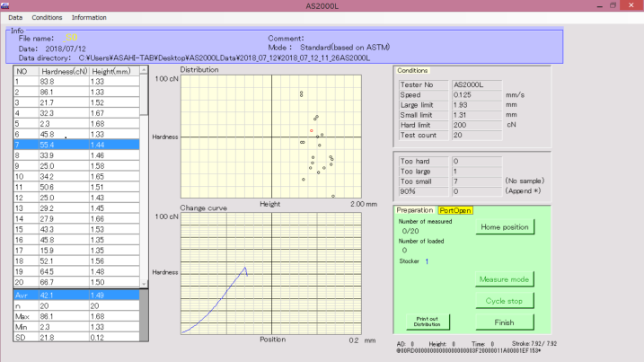
Task: Click the Speed value 0.125 field
Action: [x=476, y=95]
